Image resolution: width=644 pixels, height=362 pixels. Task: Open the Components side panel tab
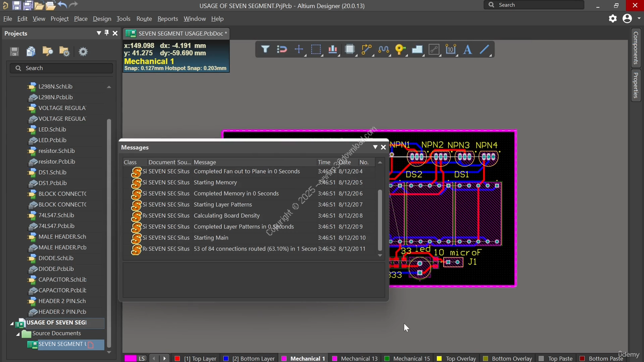coord(636,48)
